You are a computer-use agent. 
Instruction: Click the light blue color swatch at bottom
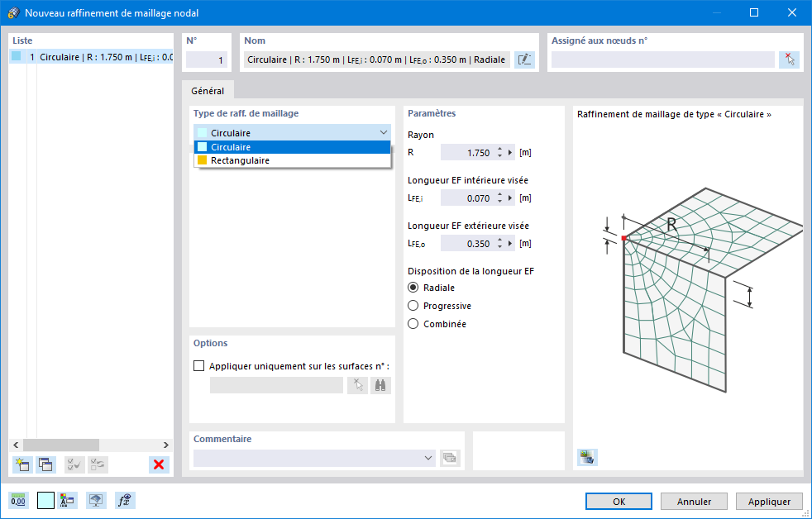(x=45, y=500)
